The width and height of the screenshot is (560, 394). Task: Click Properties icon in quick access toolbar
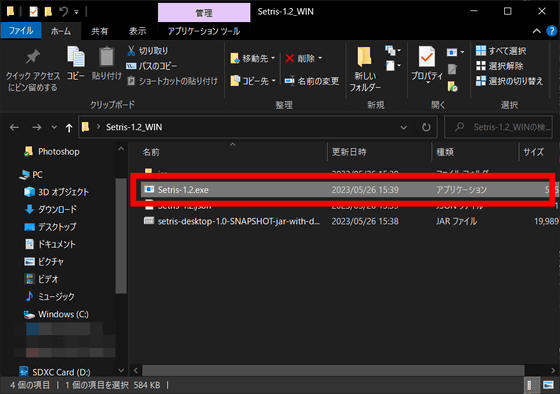pyautogui.click(x=33, y=12)
